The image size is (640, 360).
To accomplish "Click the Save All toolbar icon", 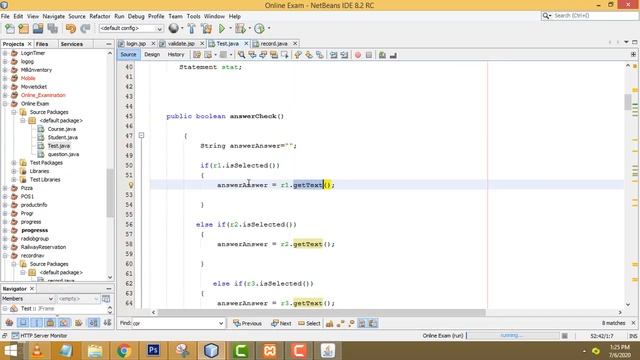I will point(53,29).
